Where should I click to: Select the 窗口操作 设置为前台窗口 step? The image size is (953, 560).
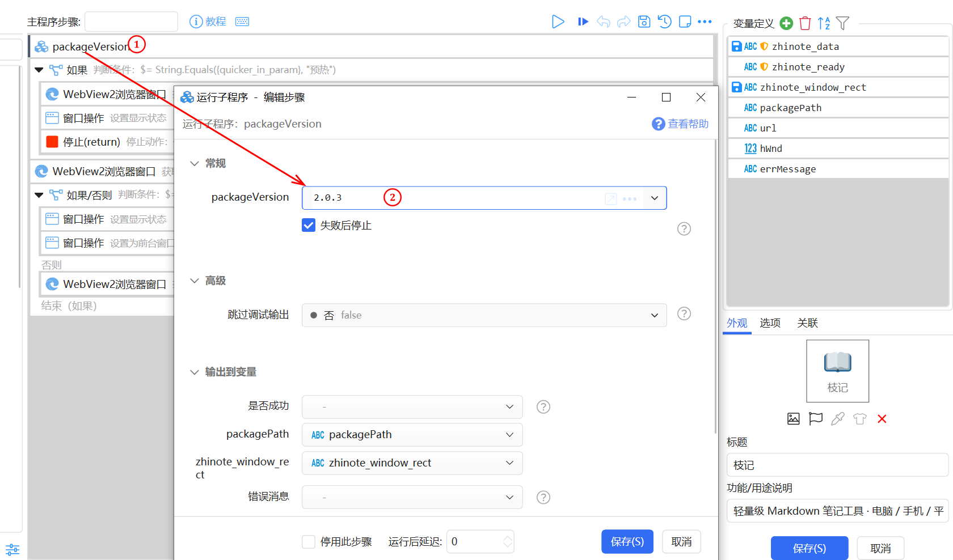(107, 243)
